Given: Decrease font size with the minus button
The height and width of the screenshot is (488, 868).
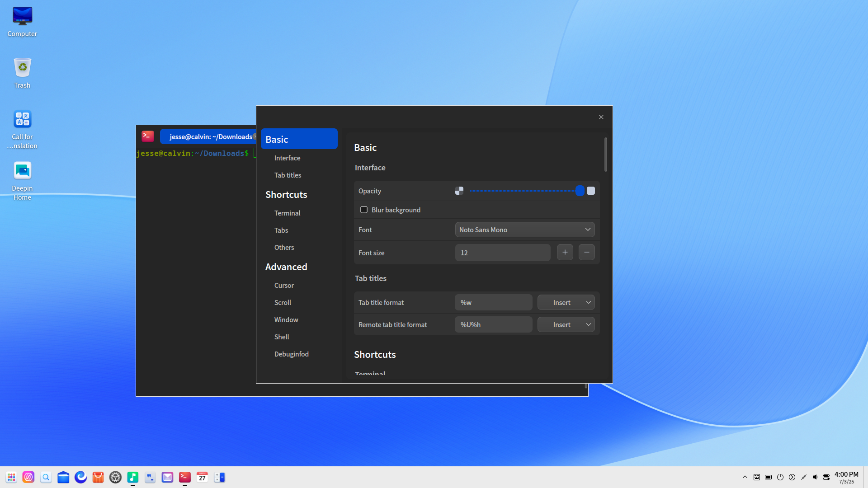Looking at the screenshot, I should [x=587, y=252].
